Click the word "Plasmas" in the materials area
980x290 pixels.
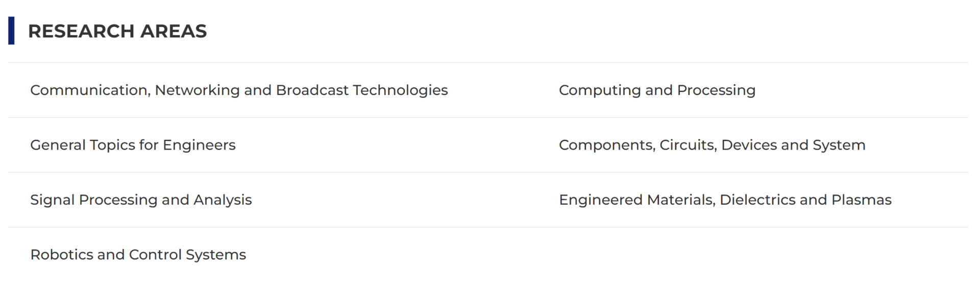[861, 200]
